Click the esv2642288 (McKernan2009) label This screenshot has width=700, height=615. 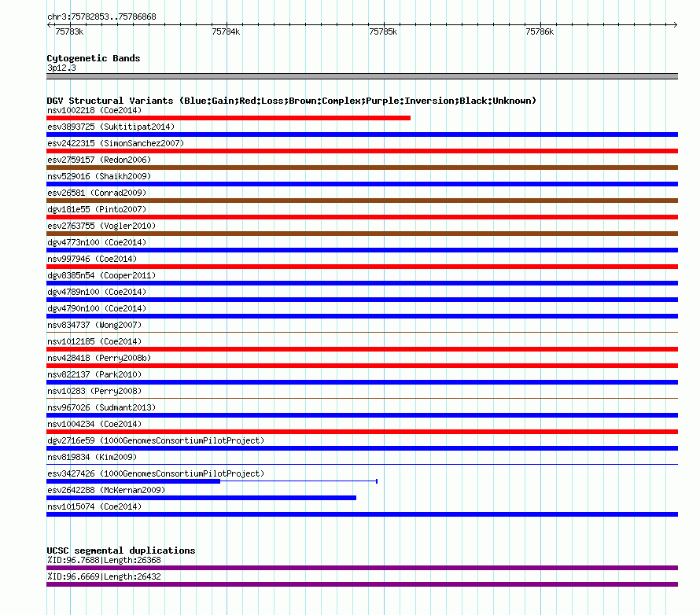pyautogui.click(x=106, y=490)
